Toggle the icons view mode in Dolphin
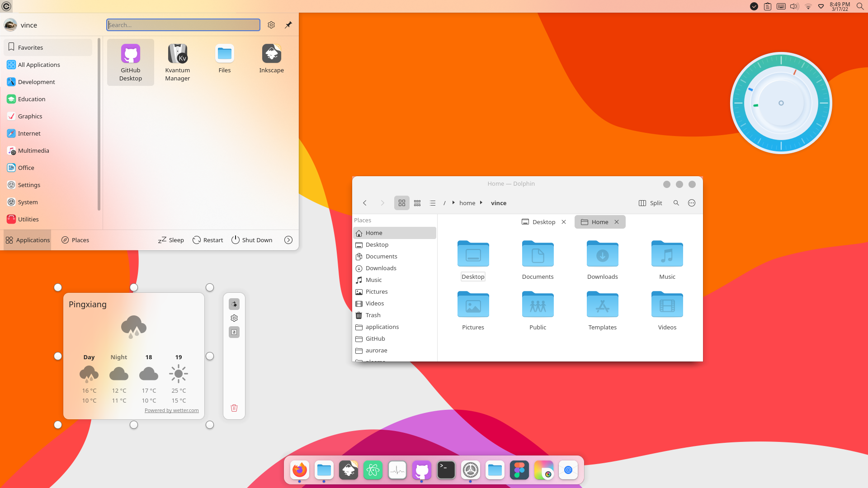 pyautogui.click(x=401, y=203)
